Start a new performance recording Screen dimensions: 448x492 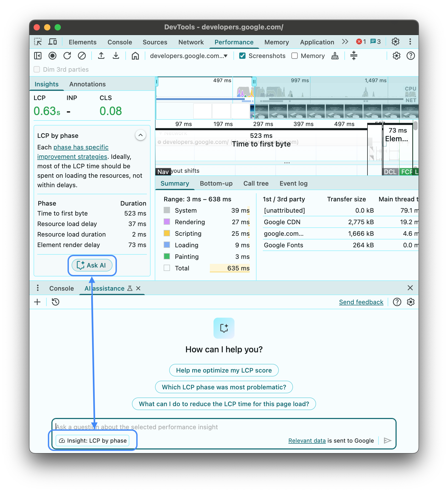coord(52,56)
